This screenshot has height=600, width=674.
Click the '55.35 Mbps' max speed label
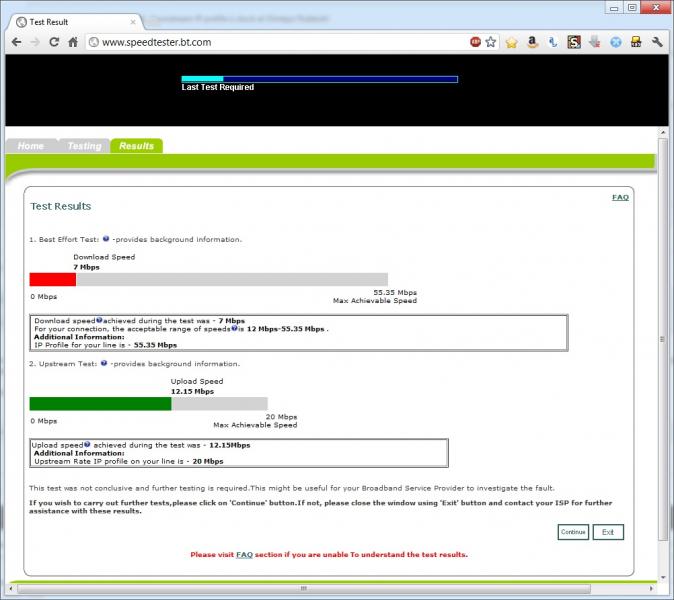pyautogui.click(x=395, y=292)
